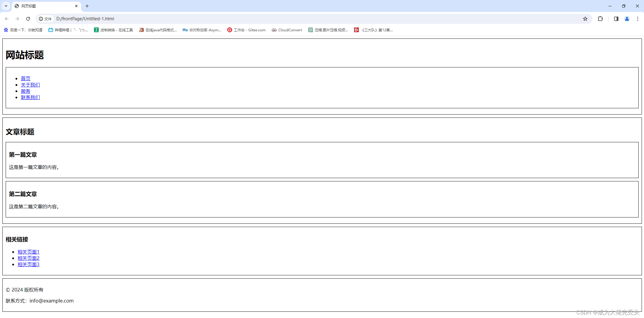Open the user profile avatar menu
Viewport: 644px width, 318px height.
coord(627,19)
